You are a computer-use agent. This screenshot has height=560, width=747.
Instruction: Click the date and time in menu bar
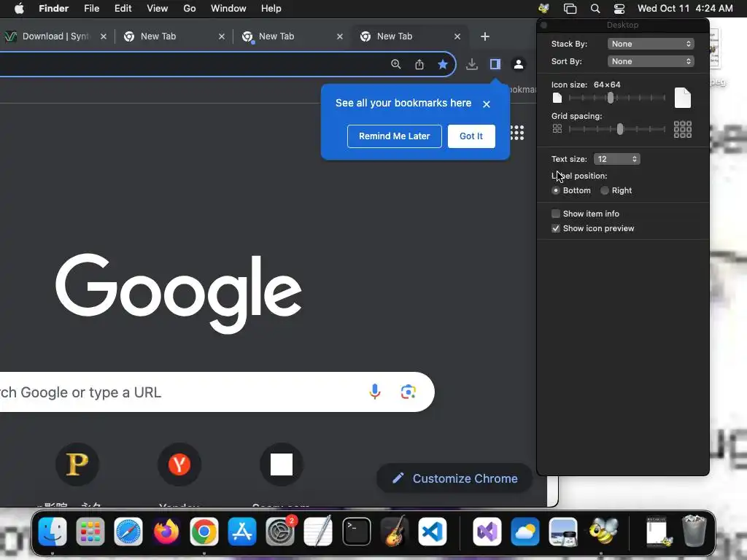(685, 9)
